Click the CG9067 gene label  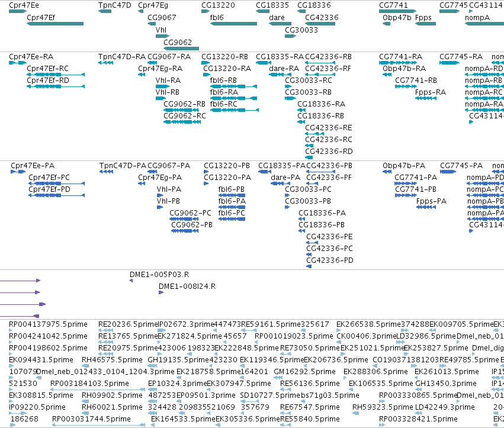coord(162,18)
